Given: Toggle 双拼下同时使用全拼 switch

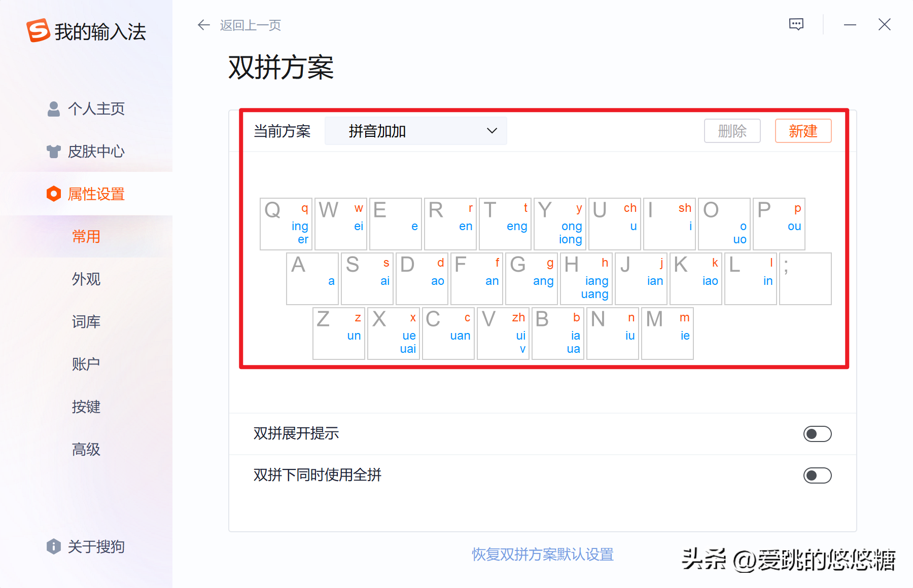Looking at the screenshot, I should pos(817,475).
